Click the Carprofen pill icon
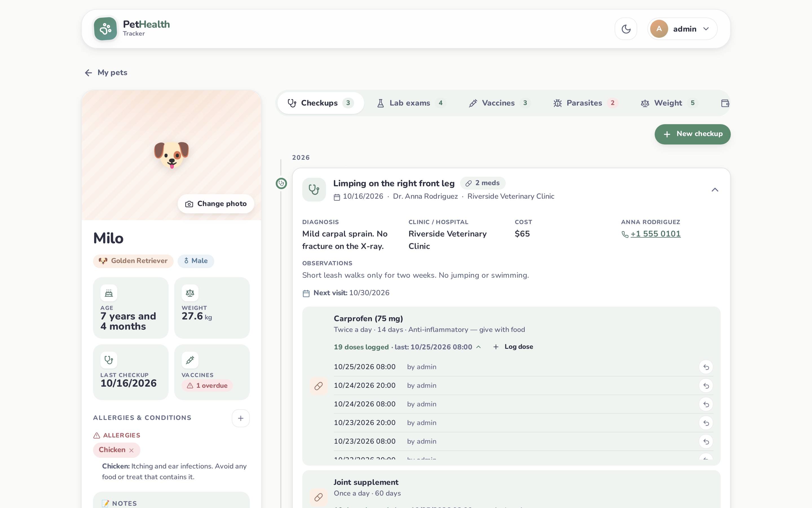 tap(318, 386)
